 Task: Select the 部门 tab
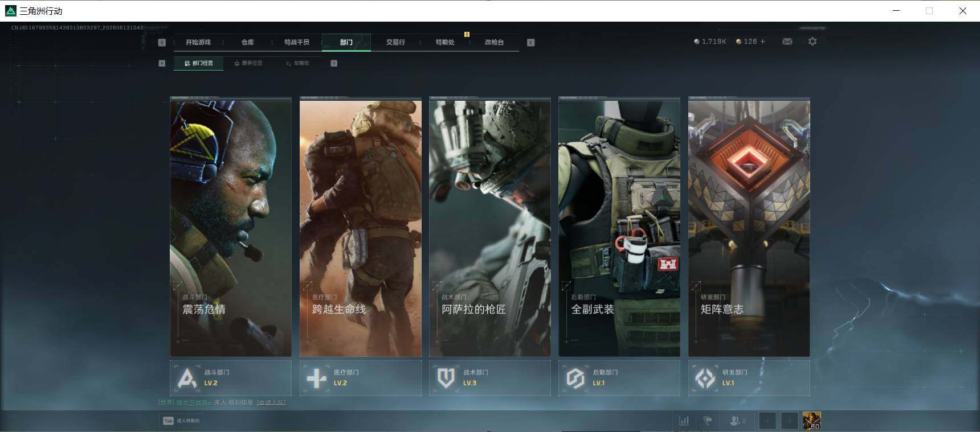tap(346, 42)
